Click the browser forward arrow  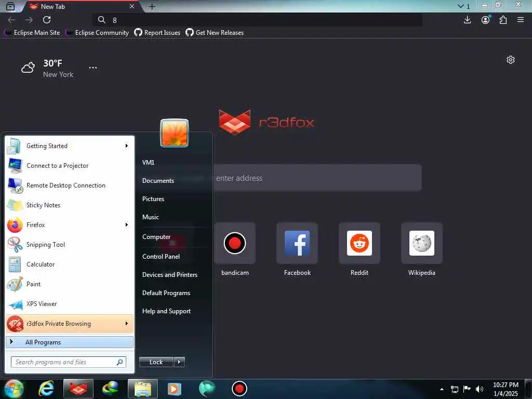(x=29, y=20)
